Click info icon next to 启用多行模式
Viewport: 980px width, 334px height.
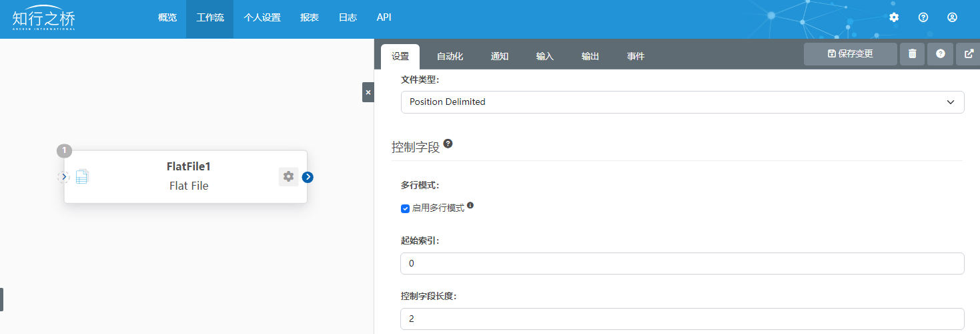point(470,206)
